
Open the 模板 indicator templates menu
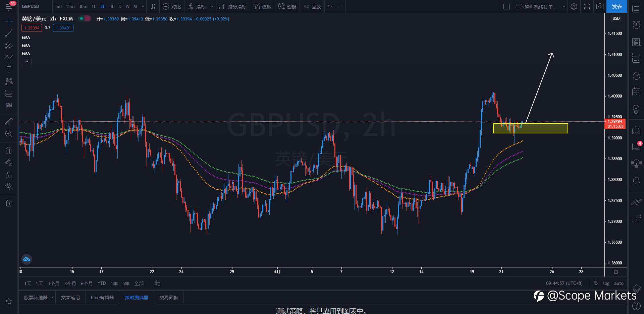263,6
